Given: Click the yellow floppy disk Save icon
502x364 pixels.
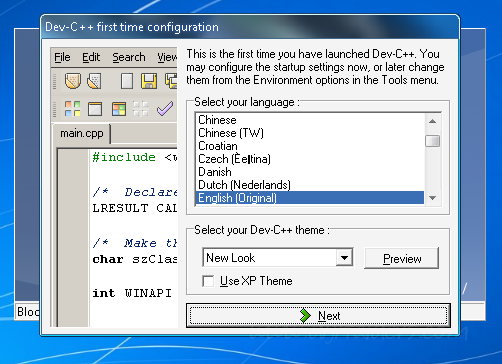Looking at the screenshot, I should coord(149,81).
